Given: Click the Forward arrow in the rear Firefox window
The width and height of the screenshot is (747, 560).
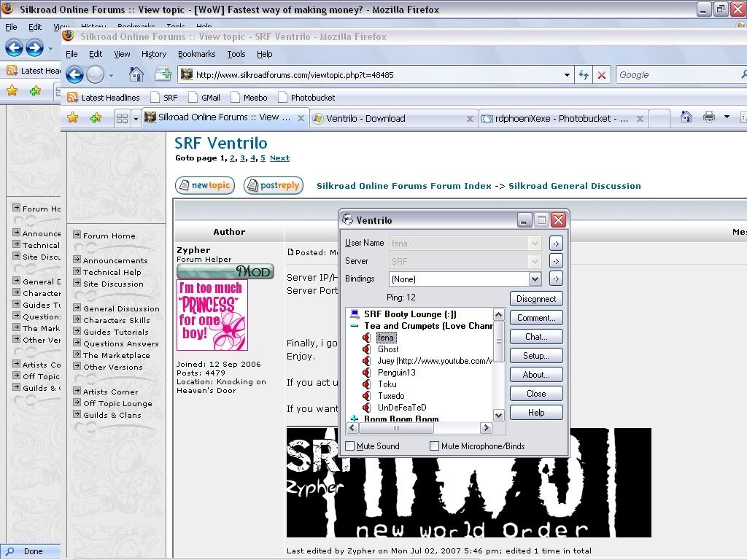Looking at the screenshot, I should pos(35,47).
